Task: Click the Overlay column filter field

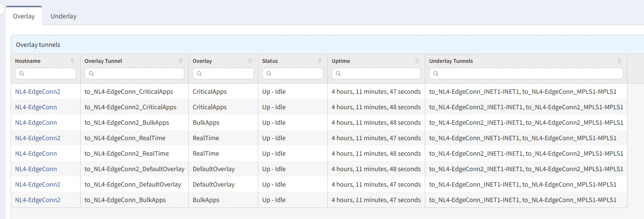Action: coord(226,73)
